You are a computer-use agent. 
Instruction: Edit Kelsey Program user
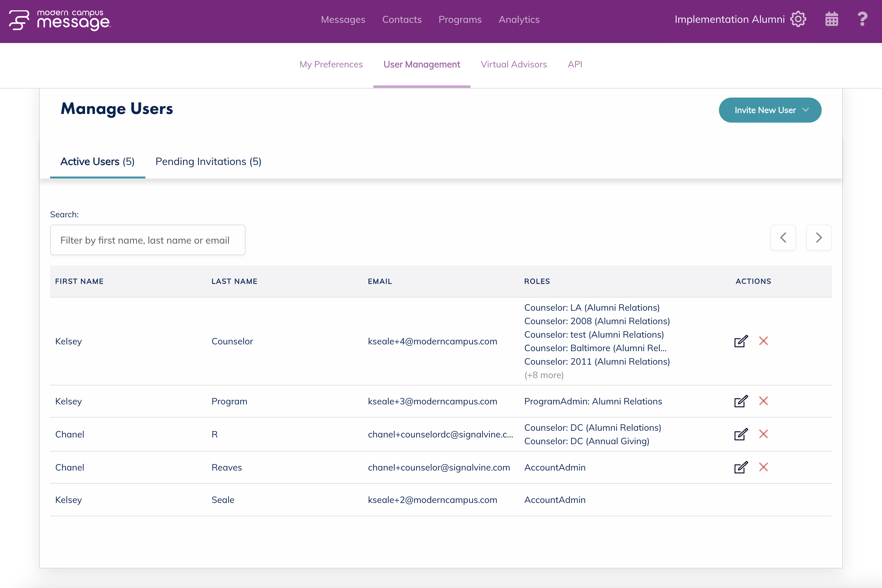(x=741, y=401)
